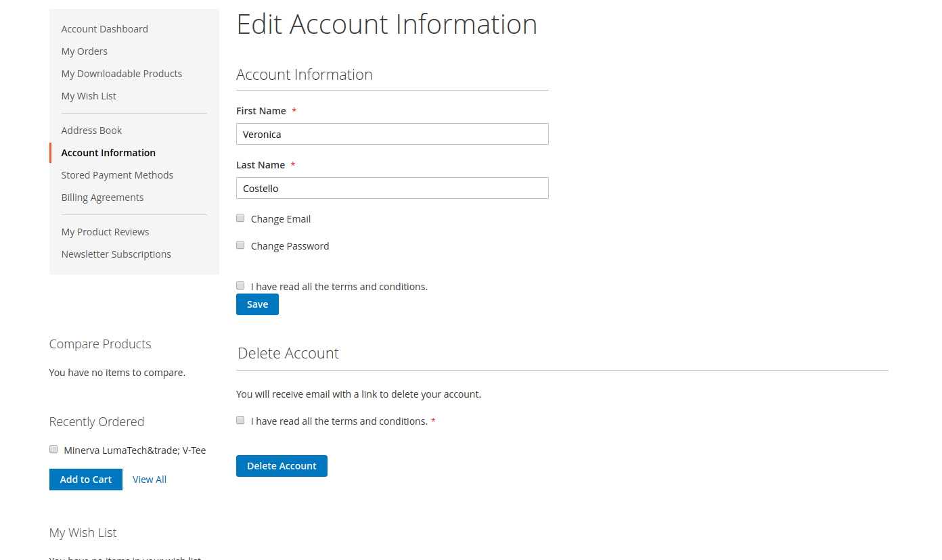Open Account Dashboard in sidebar
Viewport: 942px width, 560px height.
104,29
